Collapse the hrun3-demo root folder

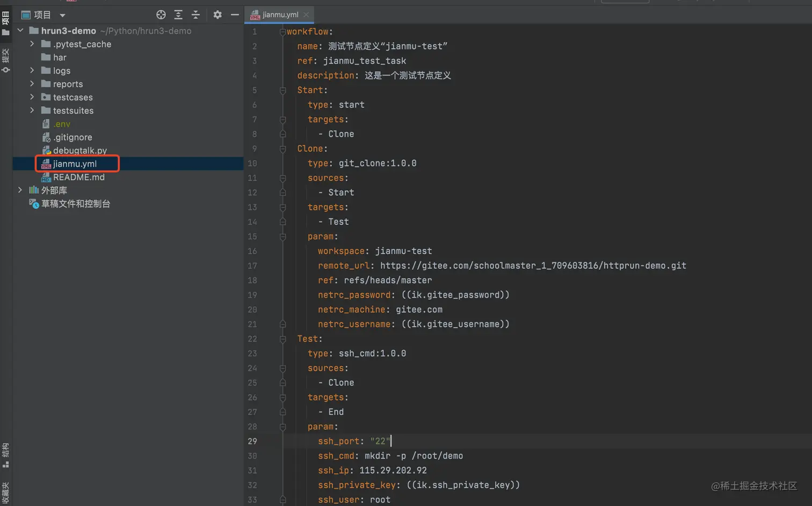(x=20, y=31)
